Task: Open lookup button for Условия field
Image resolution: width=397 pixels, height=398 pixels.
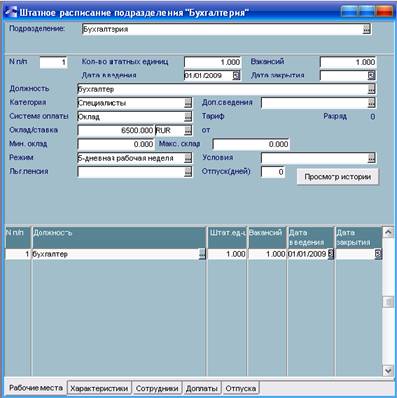Action: pyautogui.click(x=371, y=158)
